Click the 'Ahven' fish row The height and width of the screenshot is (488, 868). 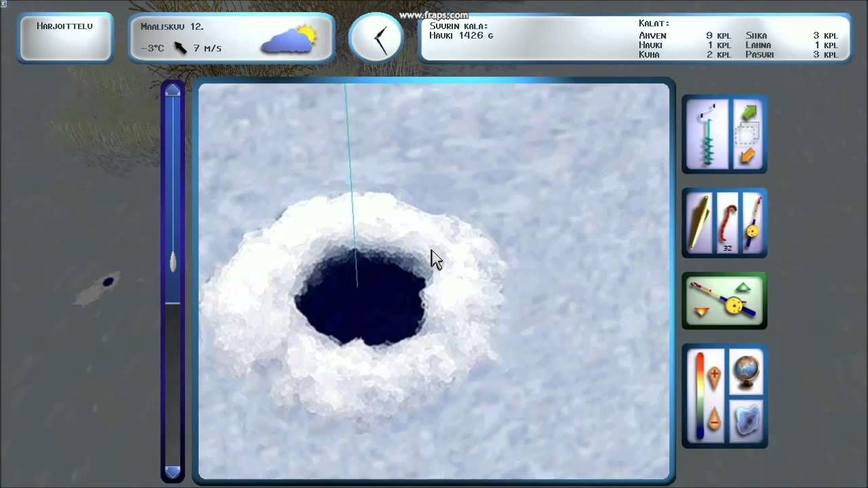[685, 36]
